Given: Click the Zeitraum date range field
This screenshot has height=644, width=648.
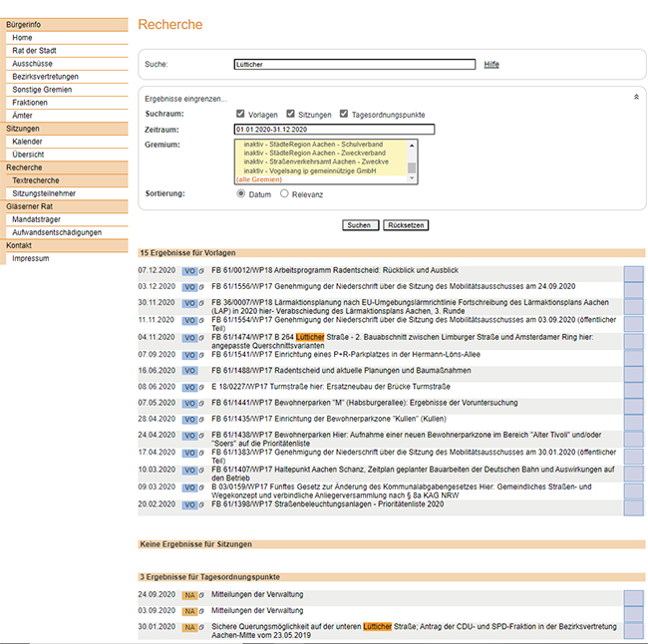Looking at the screenshot, I should click(x=335, y=130).
